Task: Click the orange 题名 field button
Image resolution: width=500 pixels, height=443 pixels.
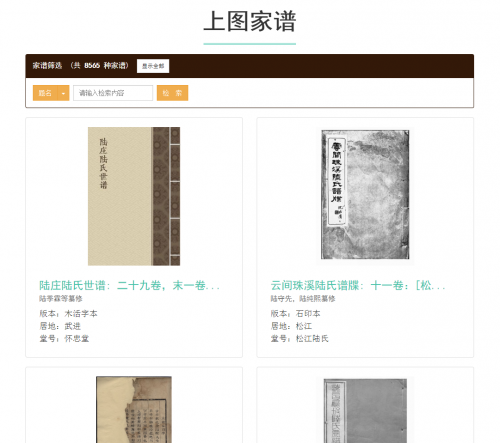Action: (x=45, y=93)
